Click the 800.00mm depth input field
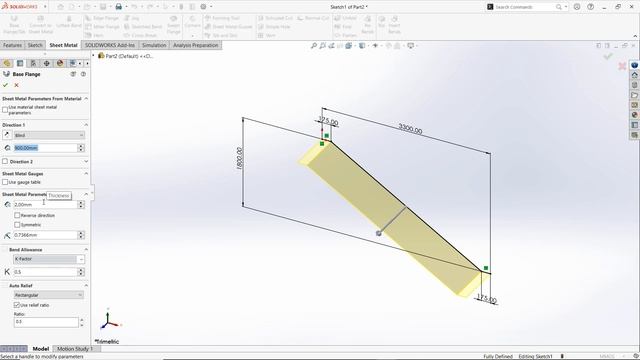This screenshot has height=360, width=640. [x=45, y=148]
